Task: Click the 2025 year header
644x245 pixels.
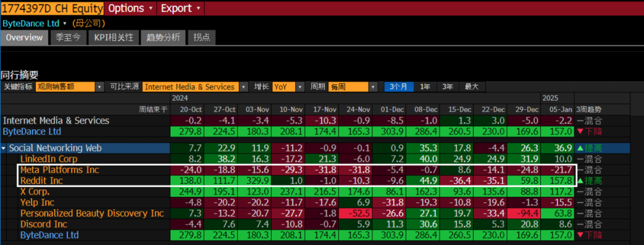Action: pos(550,98)
